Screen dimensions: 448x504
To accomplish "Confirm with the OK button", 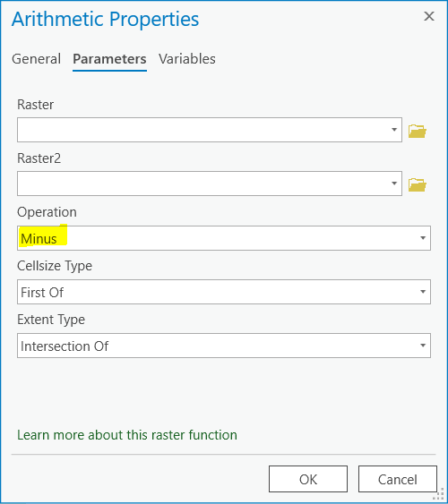I will [308, 479].
